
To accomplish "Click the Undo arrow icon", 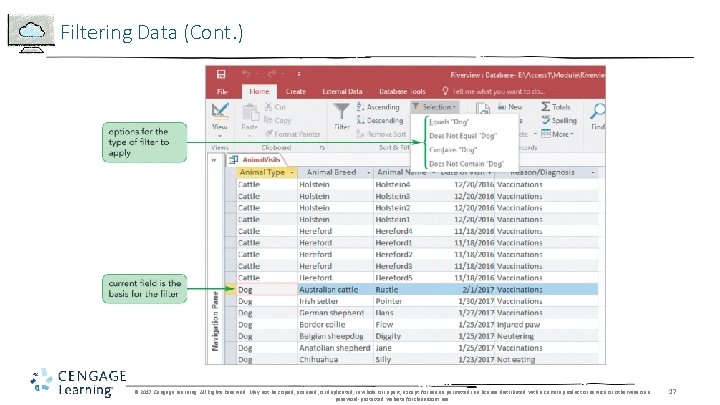I will (x=246, y=74).
